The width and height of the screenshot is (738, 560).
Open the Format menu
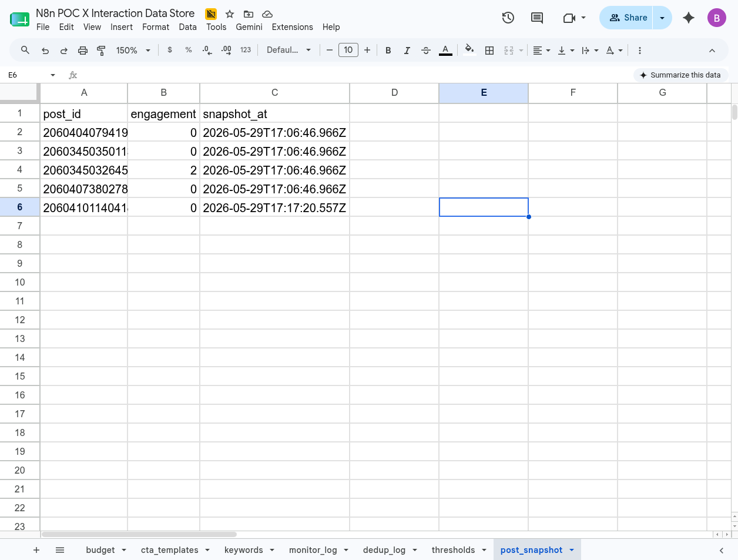click(156, 27)
